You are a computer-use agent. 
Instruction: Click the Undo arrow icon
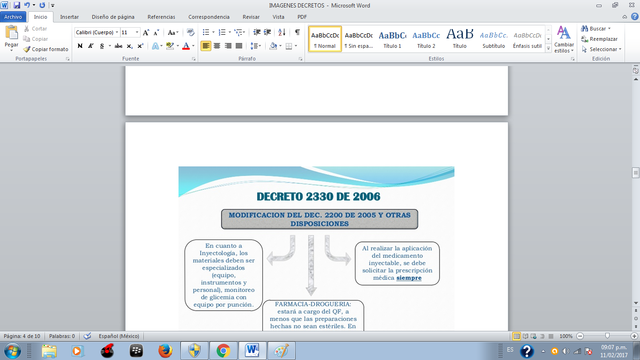coord(27,5)
